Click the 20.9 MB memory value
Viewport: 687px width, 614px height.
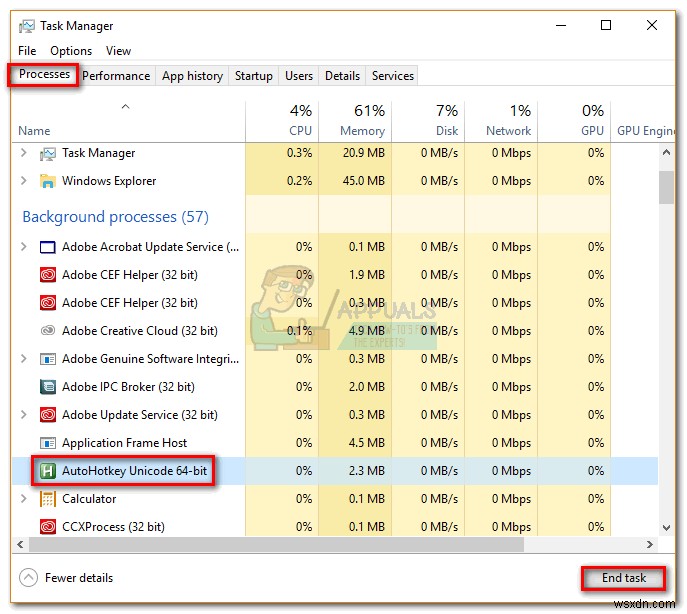[364, 153]
